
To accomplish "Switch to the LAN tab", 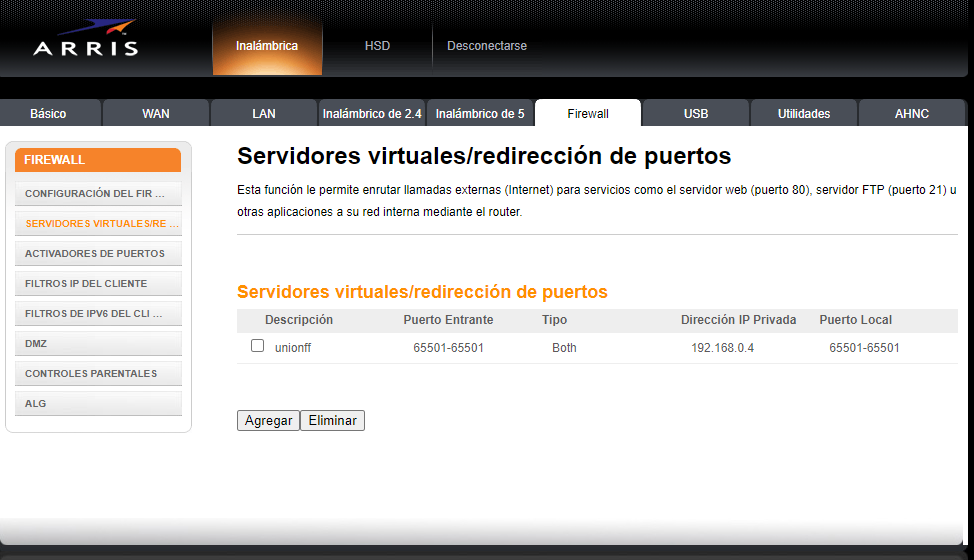I will 264,114.
